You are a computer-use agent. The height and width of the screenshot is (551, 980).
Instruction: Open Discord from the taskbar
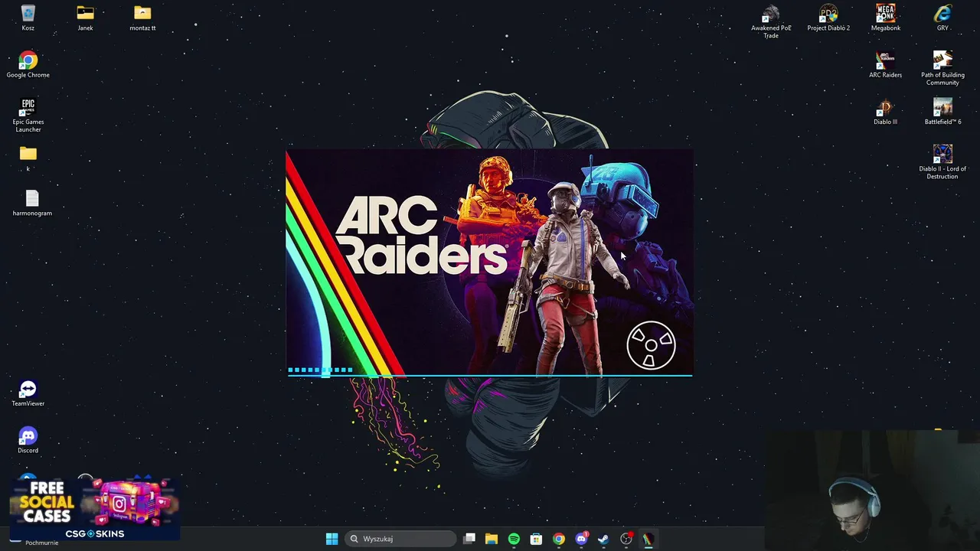point(581,539)
